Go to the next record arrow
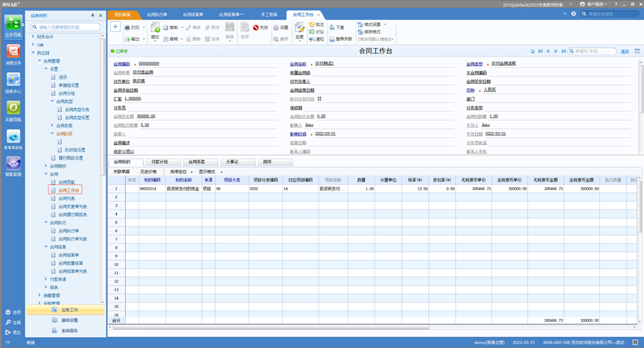 [x=556, y=51]
